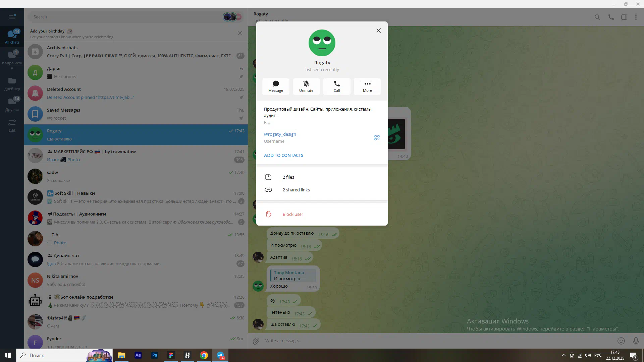
Task: Open the 2 shared links entry
Action: (x=296, y=190)
